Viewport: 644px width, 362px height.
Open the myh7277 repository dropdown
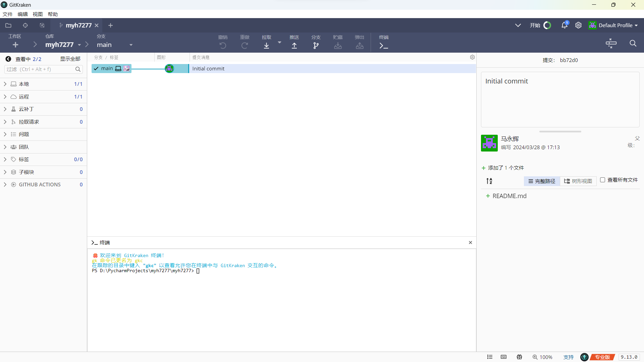pyautogui.click(x=79, y=45)
